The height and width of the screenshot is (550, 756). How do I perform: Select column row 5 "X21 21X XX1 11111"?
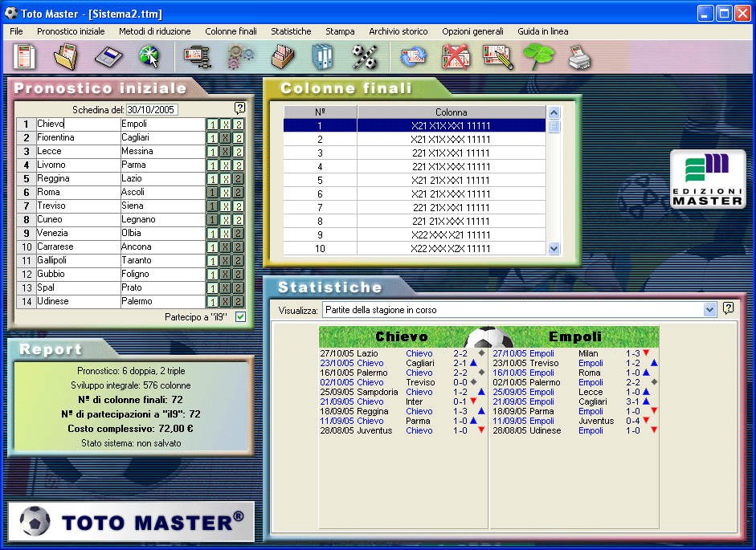tap(415, 181)
